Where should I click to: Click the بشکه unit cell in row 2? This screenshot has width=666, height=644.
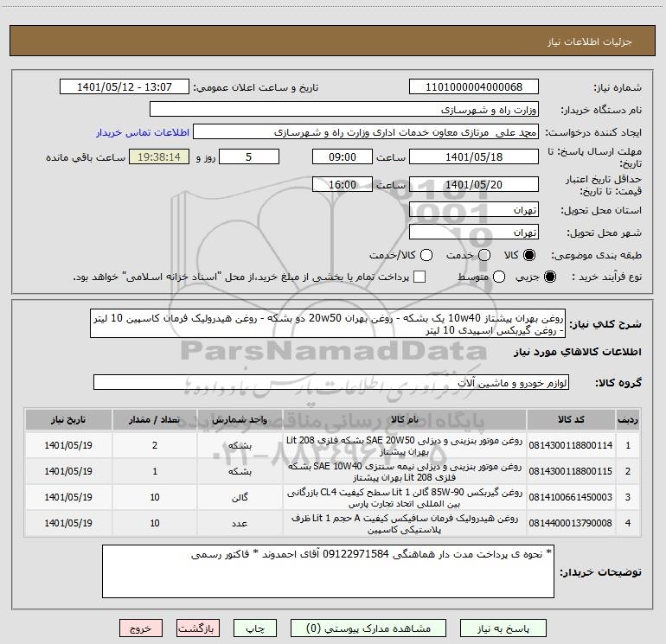(240, 471)
